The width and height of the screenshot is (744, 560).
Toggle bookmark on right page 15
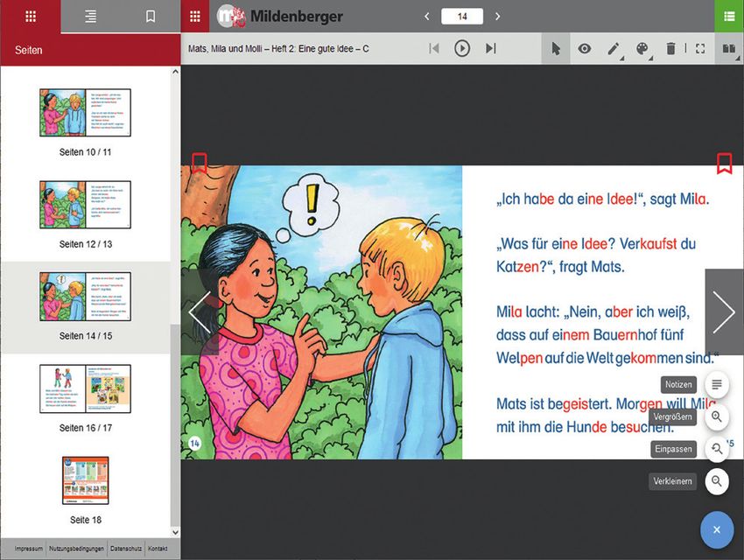click(724, 163)
